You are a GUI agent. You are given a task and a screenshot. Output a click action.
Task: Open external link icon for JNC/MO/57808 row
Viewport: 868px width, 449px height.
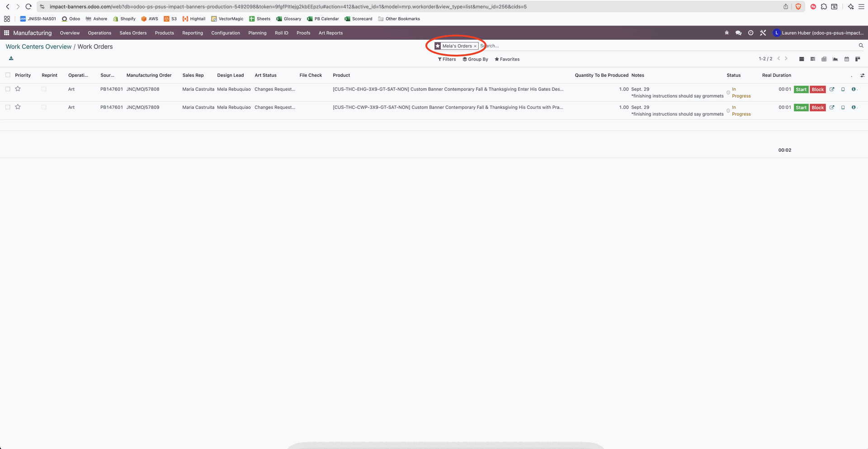[832, 89]
